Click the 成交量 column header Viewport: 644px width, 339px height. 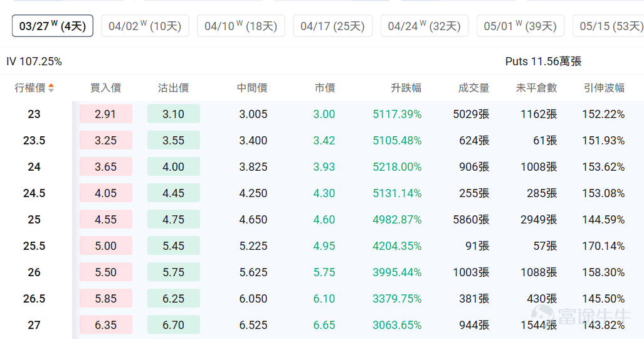[x=474, y=88]
